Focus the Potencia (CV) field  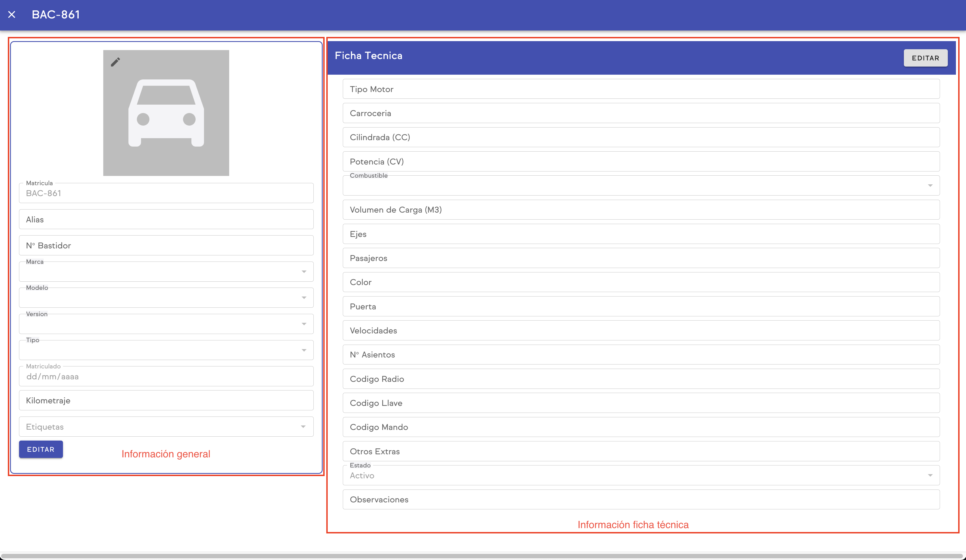click(x=641, y=162)
